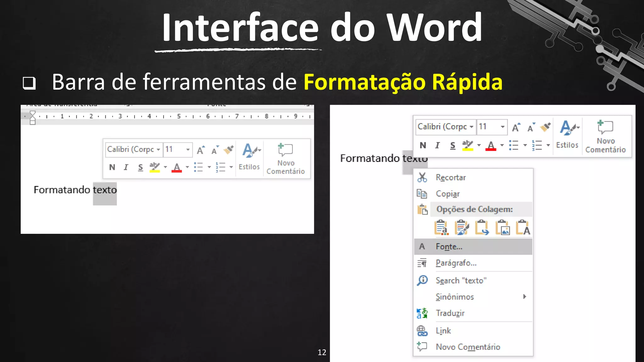Expand font color arrow in left mini toolbar
Viewport: 644px width, 362px height.
[187, 167]
